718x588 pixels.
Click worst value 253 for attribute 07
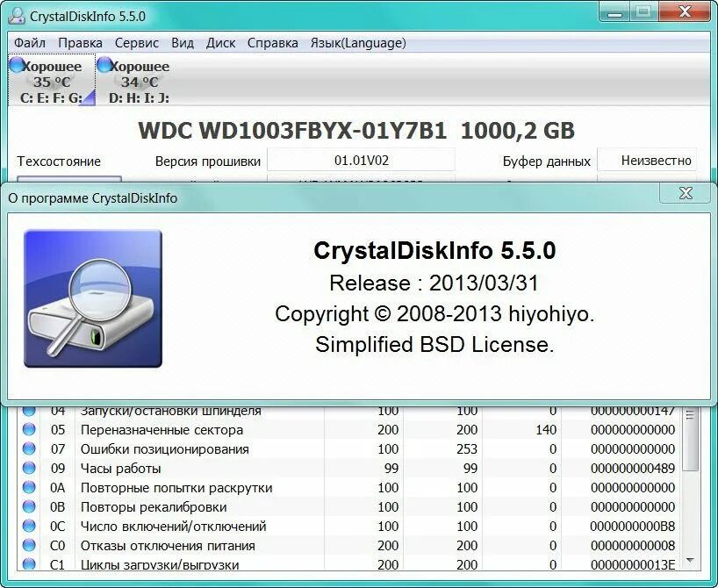click(x=467, y=448)
